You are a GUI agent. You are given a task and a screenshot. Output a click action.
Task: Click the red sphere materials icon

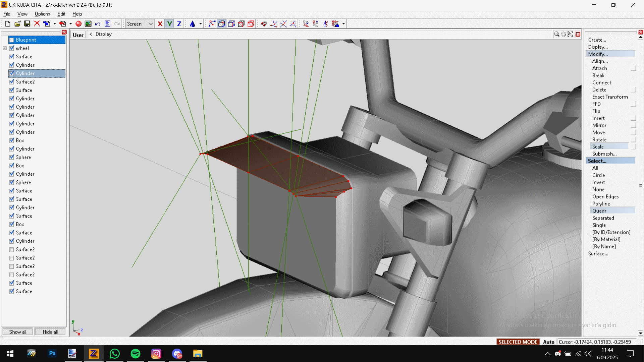coord(78,24)
